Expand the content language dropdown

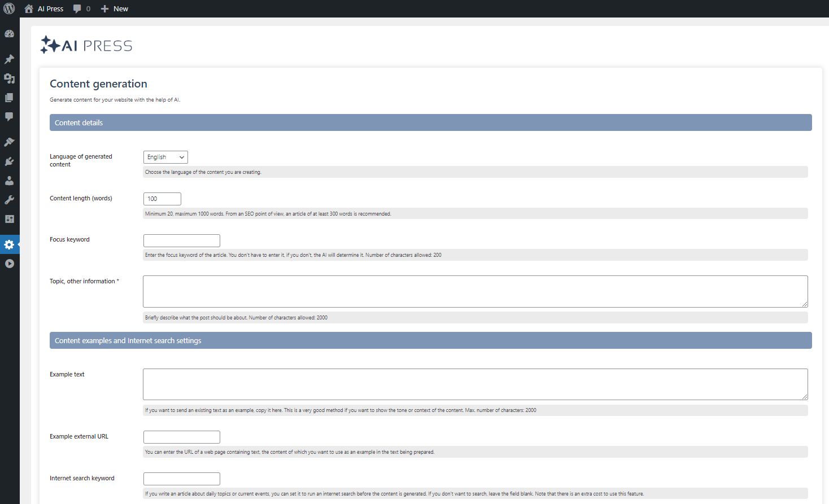pos(165,157)
